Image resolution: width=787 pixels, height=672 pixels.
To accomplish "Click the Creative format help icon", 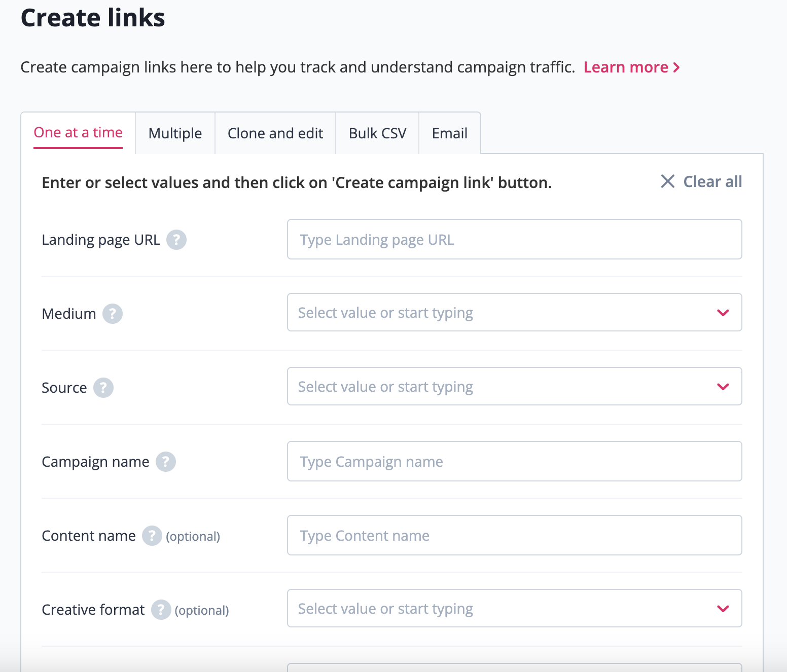I will (x=161, y=610).
